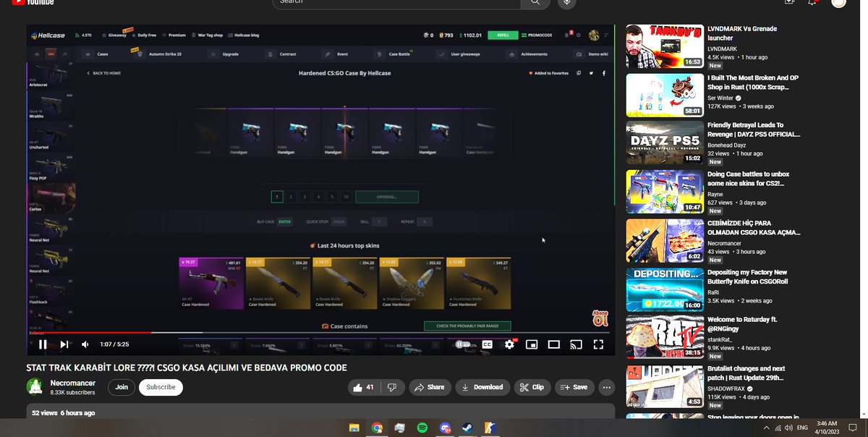The height and width of the screenshot is (437, 868).
Task: Switch to miniplayer mode
Action: [532, 344]
